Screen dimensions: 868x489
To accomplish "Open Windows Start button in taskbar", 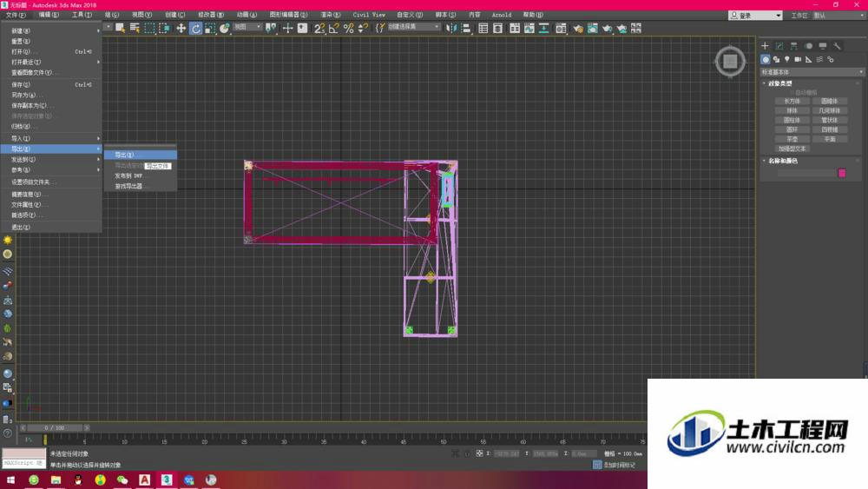I will point(10,480).
